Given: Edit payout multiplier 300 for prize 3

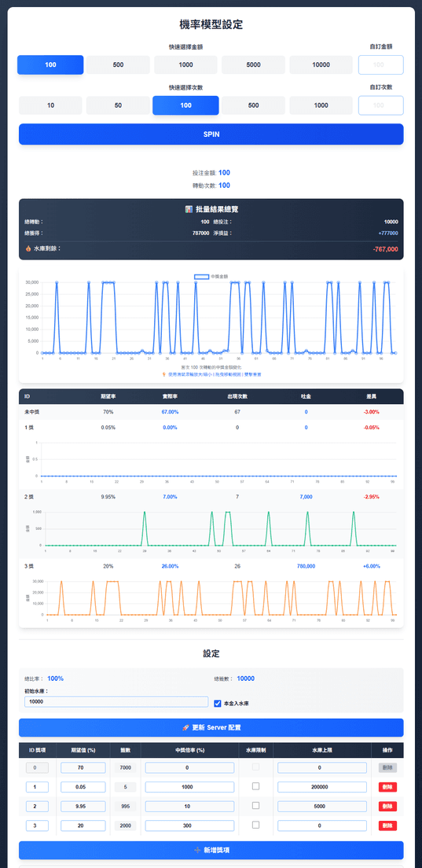Looking at the screenshot, I should [189, 826].
